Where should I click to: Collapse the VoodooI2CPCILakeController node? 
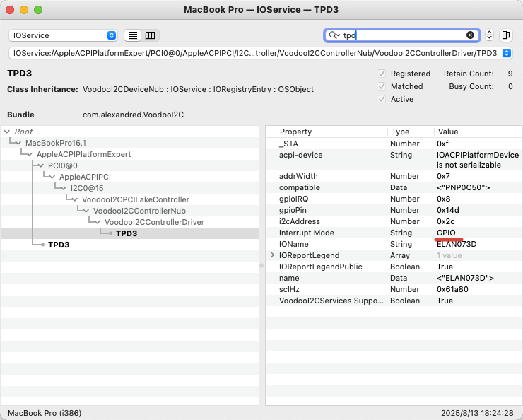75,199
